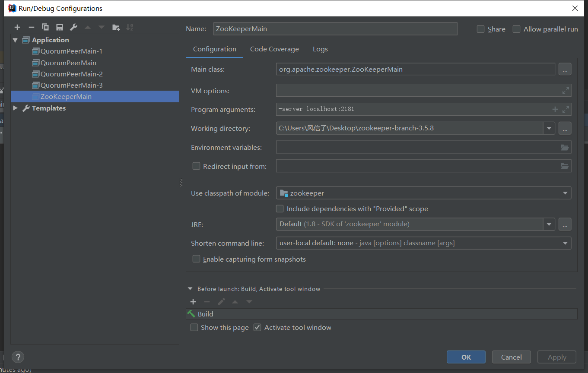Switch to the Logs tab
Screen dimensions: 588x373
pos(320,49)
